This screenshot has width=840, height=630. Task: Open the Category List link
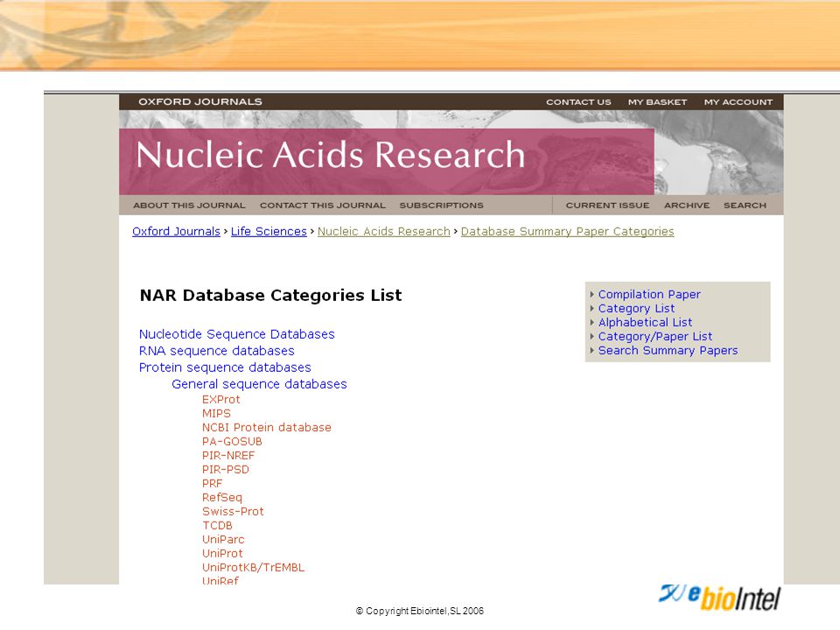636,308
